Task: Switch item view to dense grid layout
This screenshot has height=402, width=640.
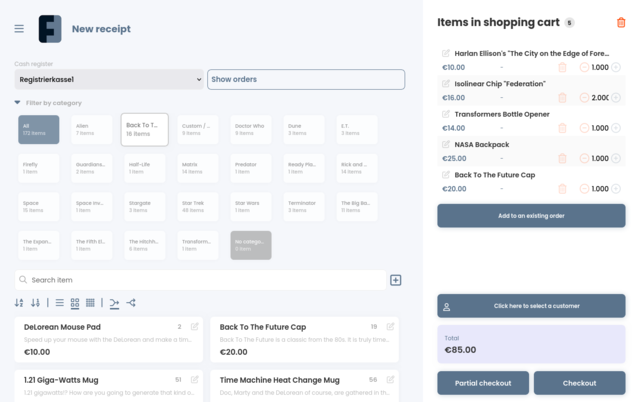Action: click(x=90, y=303)
